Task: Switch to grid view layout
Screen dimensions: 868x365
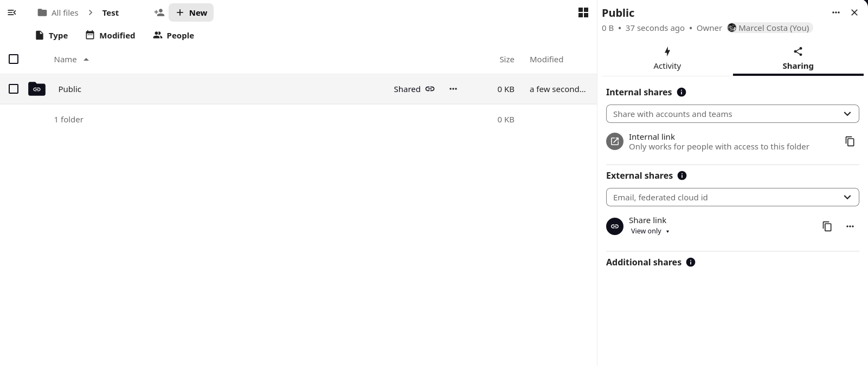Action: click(583, 12)
